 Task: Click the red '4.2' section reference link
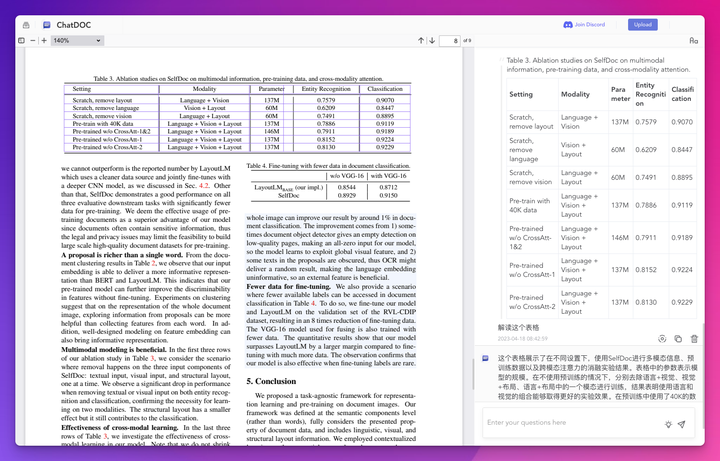[203, 186]
